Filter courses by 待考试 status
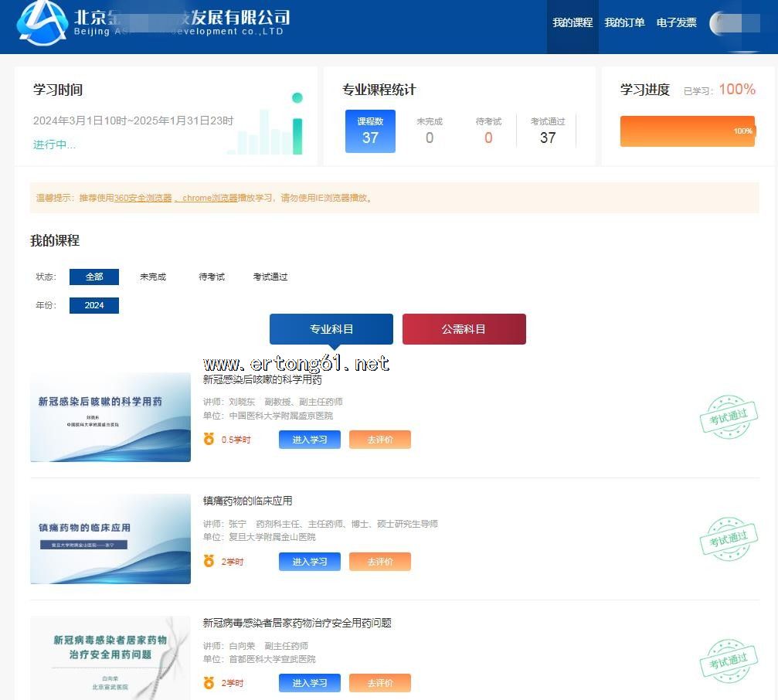The height and width of the screenshot is (700, 778). pos(212,277)
